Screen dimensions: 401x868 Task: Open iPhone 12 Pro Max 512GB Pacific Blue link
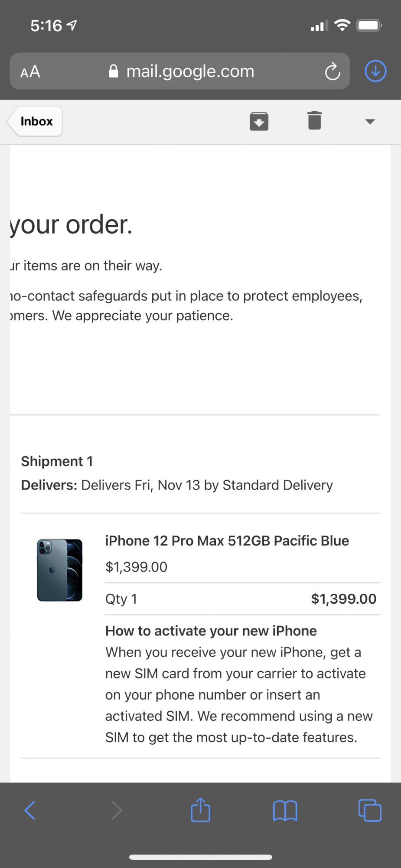tap(227, 541)
